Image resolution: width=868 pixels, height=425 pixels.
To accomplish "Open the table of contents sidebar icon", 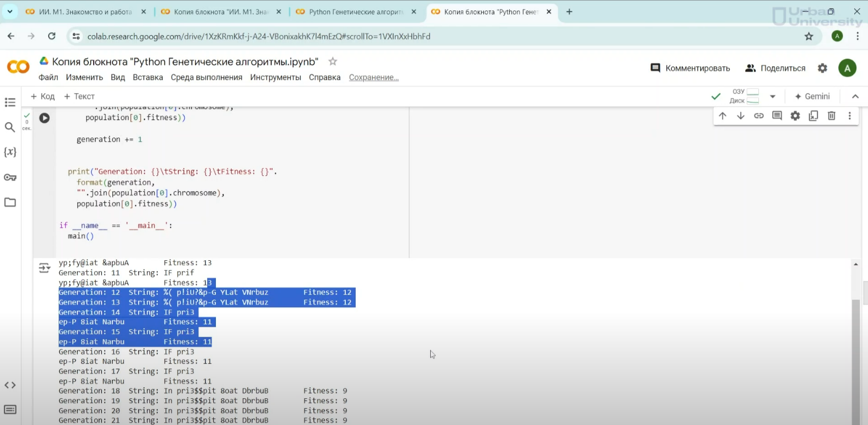I will (x=10, y=102).
